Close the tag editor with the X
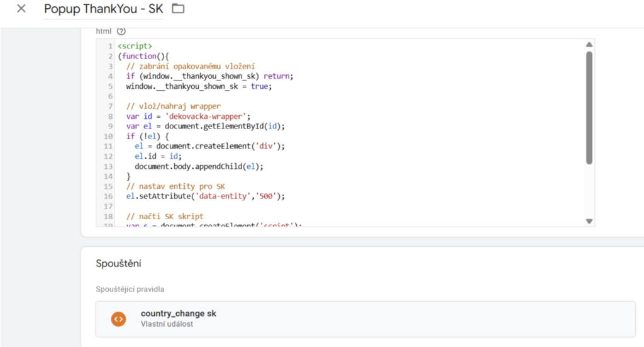The image size is (644, 347). click(x=21, y=9)
